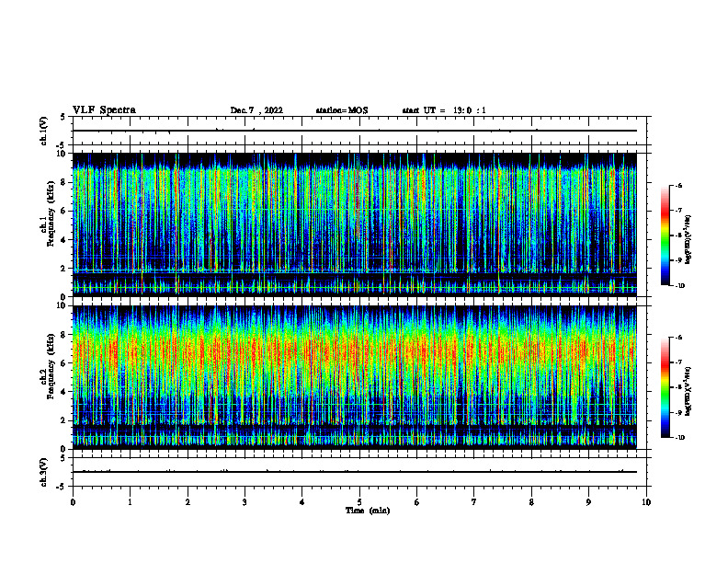Click the ch.1 color bar unit label log(PSD)
This screenshot has width=728, height=563.
688,239
